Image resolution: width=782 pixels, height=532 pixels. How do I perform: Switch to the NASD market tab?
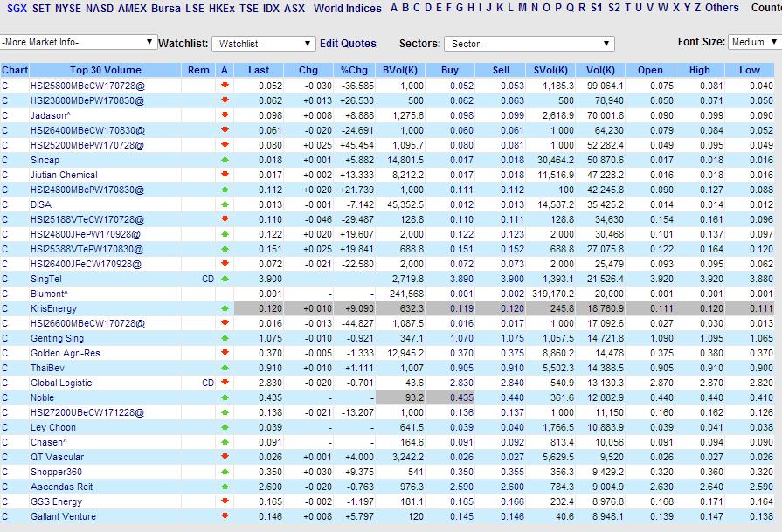click(100, 9)
